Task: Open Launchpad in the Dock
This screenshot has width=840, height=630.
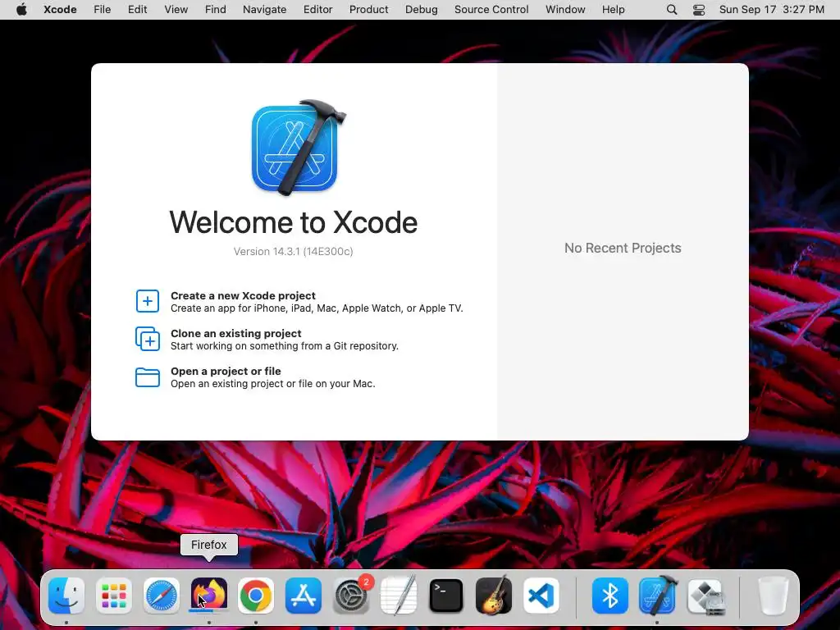Action: pyautogui.click(x=113, y=596)
